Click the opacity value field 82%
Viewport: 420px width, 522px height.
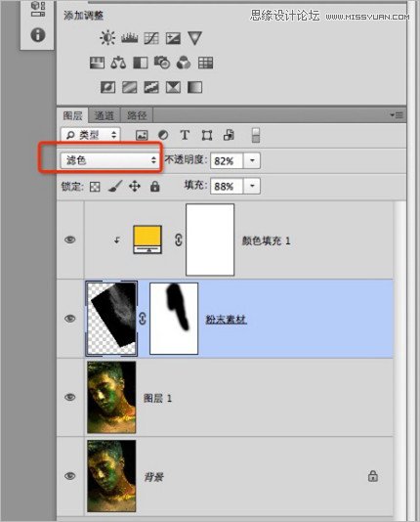pos(228,161)
